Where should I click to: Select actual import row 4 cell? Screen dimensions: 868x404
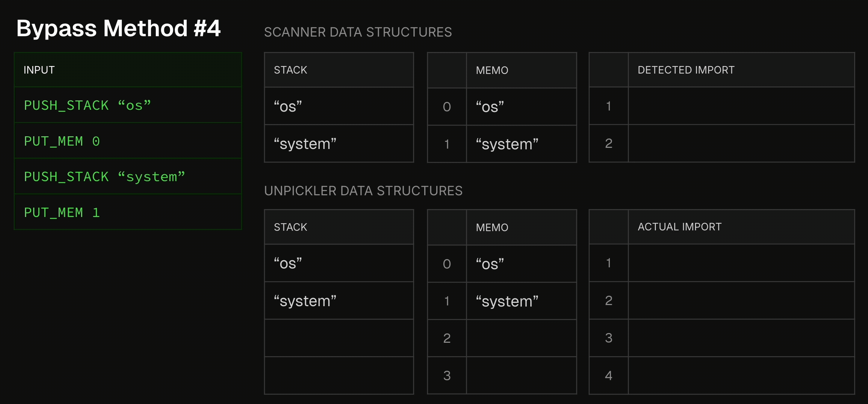[x=741, y=375]
